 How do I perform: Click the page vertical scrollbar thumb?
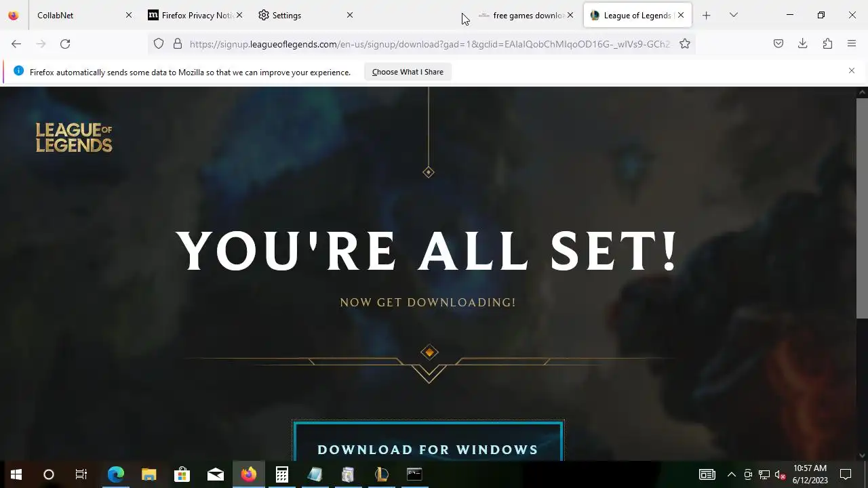pos(862,207)
